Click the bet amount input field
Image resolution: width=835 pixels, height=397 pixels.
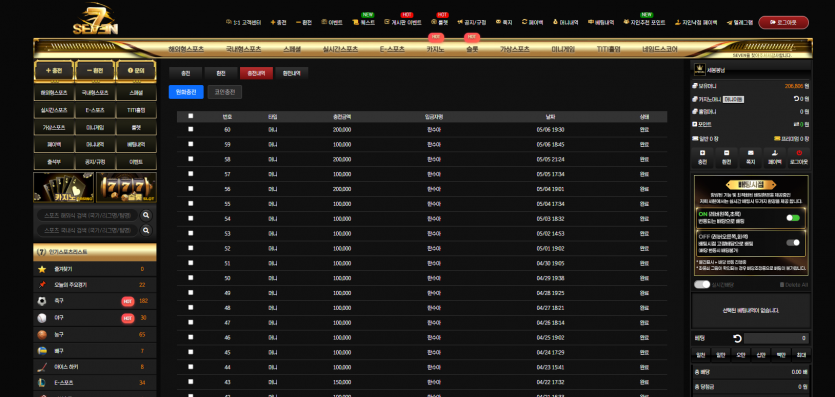776,338
